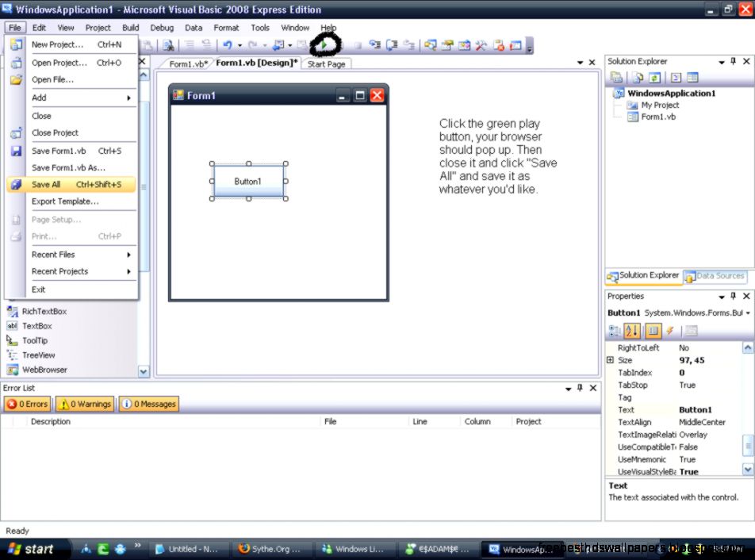
Task: Switch Properties to Categorized view
Action: (x=615, y=330)
